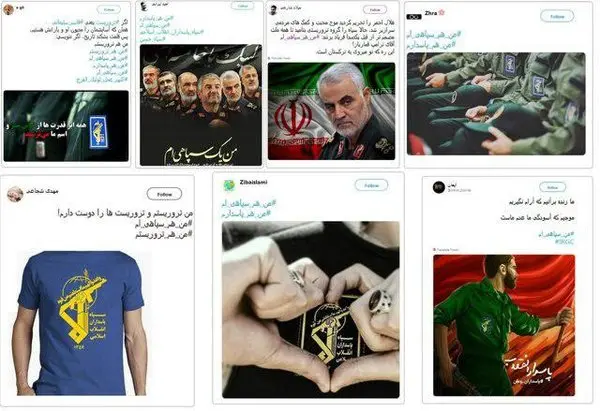Click the Zibaislami profile avatar

pos(229,186)
